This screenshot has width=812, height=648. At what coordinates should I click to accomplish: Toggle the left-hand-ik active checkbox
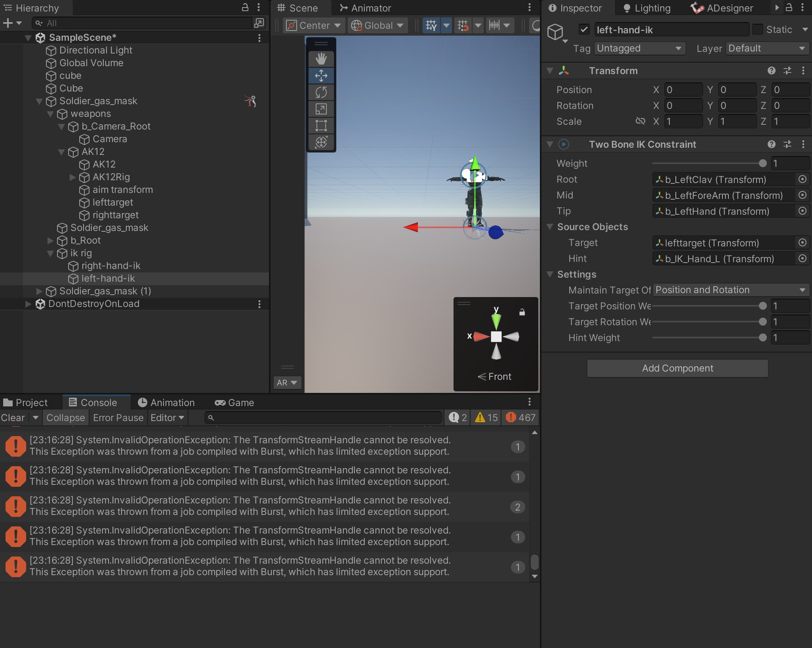tap(584, 30)
